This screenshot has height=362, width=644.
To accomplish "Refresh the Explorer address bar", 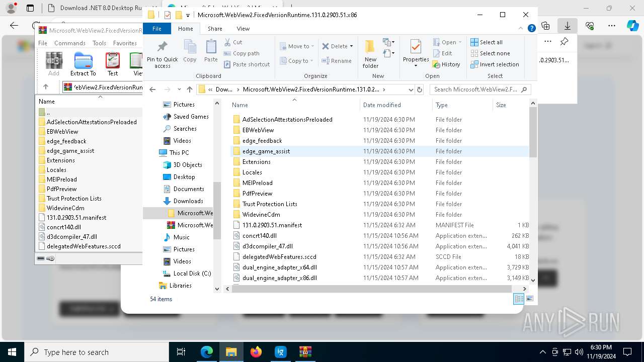I will (420, 89).
